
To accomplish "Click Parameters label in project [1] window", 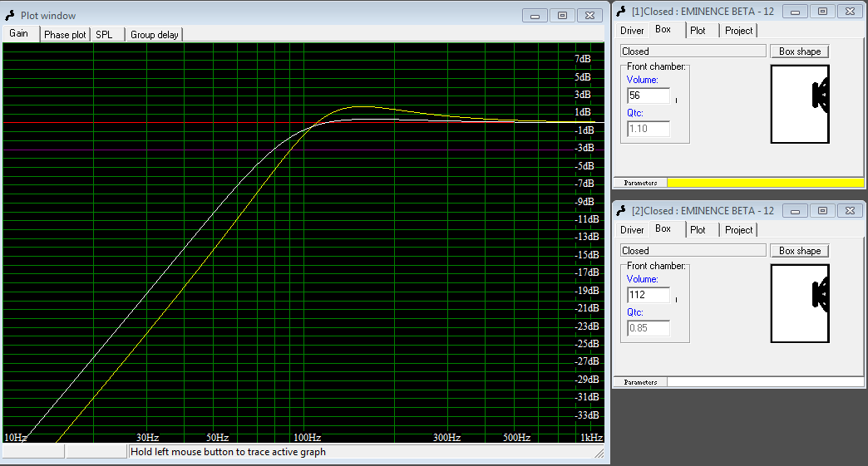I will (x=640, y=183).
